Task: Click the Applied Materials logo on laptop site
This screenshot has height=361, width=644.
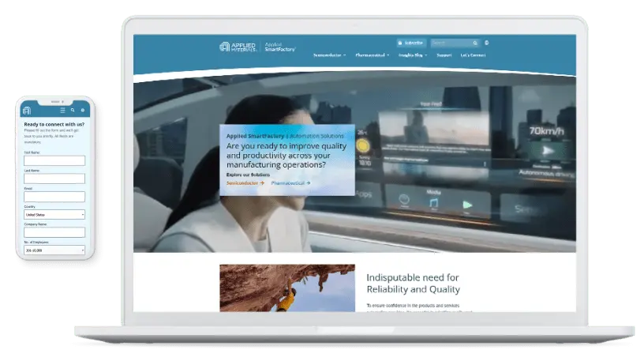Action: click(x=238, y=47)
